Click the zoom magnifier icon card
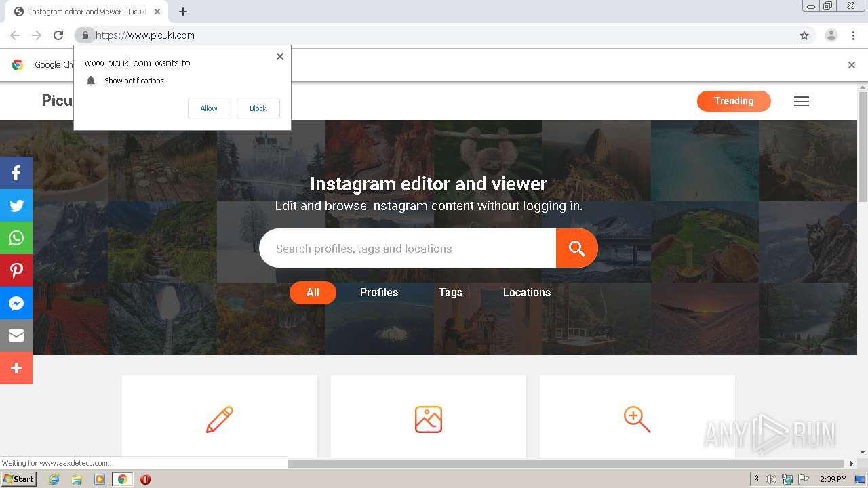The image size is (868, 488). [x=637, y=416]
